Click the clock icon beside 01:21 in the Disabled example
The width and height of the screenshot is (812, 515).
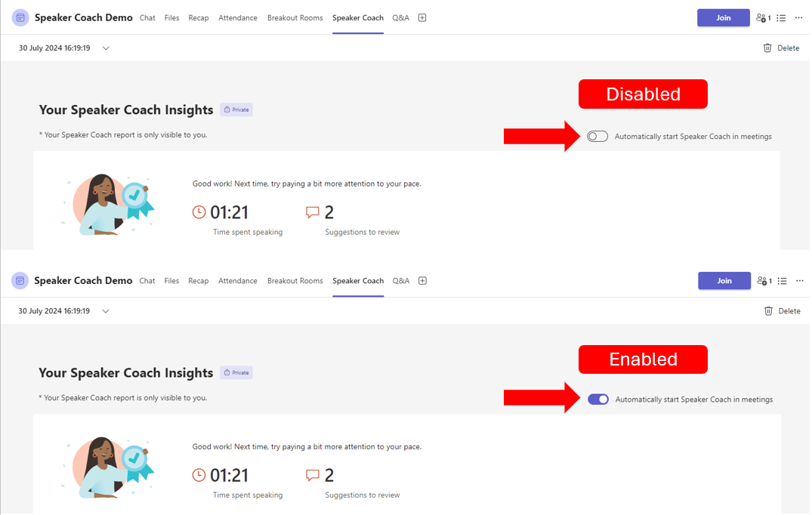click(199, 212)
